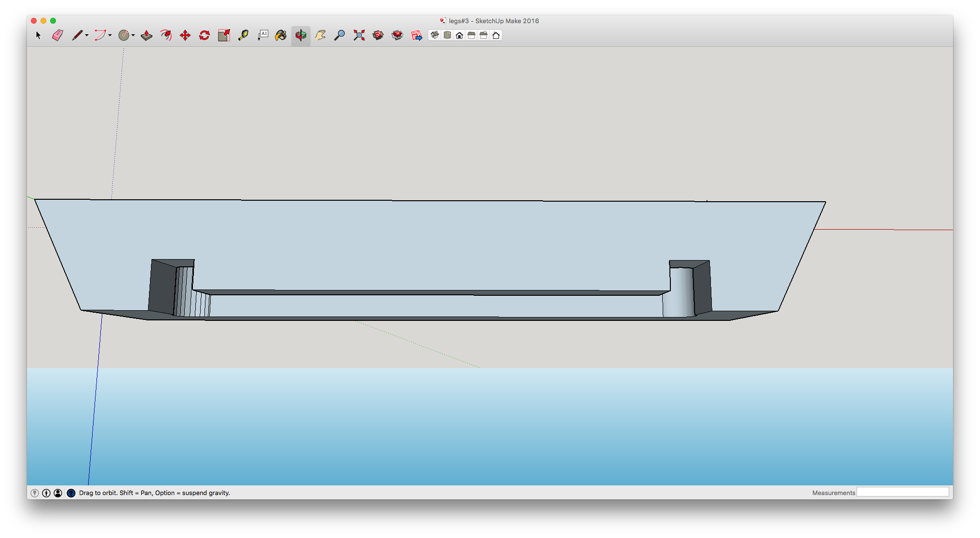The height and width of the screenshot is (538, 980).
Task: Select the Scale tool
Action: tap(224, 35)
